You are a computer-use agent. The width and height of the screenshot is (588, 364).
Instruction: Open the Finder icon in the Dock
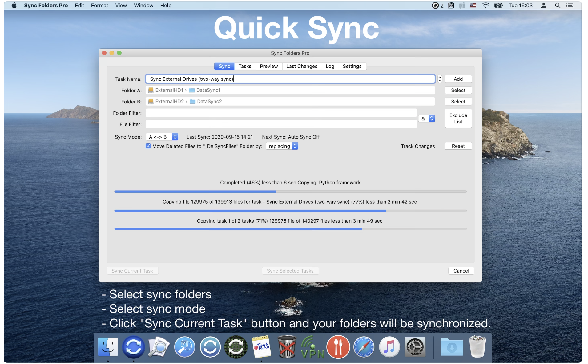pyautogui.click(x=108, y=347)
